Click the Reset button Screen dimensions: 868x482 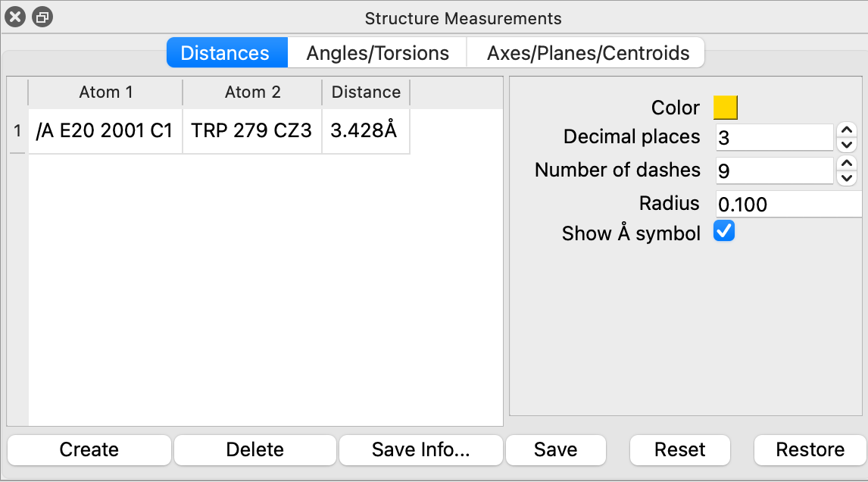pyautogui.click(x=679, y=449)
